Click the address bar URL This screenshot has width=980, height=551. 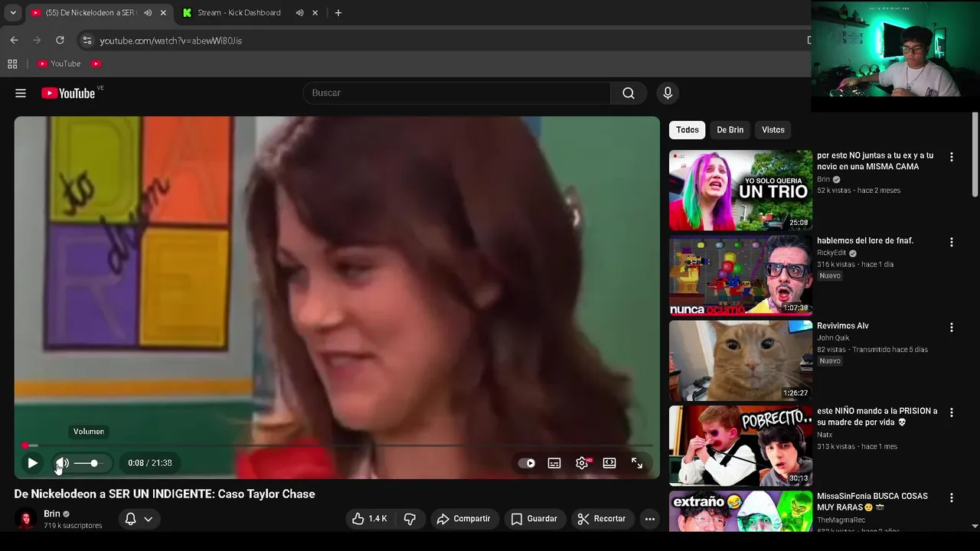click(x=171, y=41)
